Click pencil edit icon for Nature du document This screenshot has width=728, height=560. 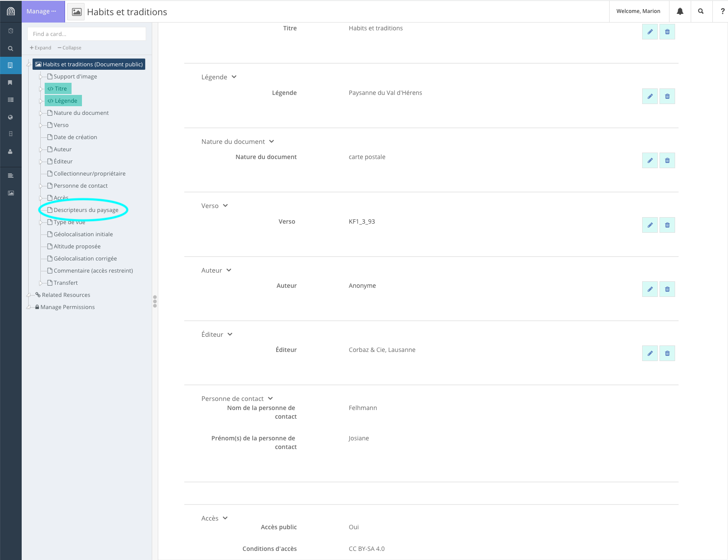[650, 160]
